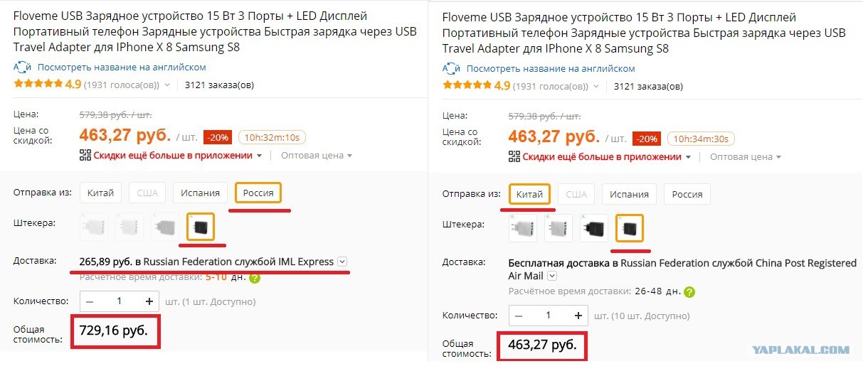Expand the IML Express delivery dropdown
Image resolution: width=868 pixels, height=371 pixels.
point(343,262)
